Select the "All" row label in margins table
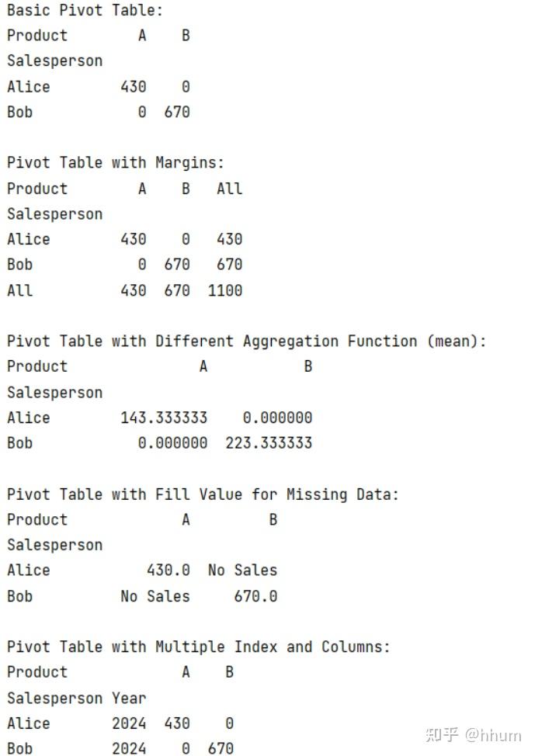Viewport: 535px width, 756px height. pyautogui.click(x=20, y=290)
